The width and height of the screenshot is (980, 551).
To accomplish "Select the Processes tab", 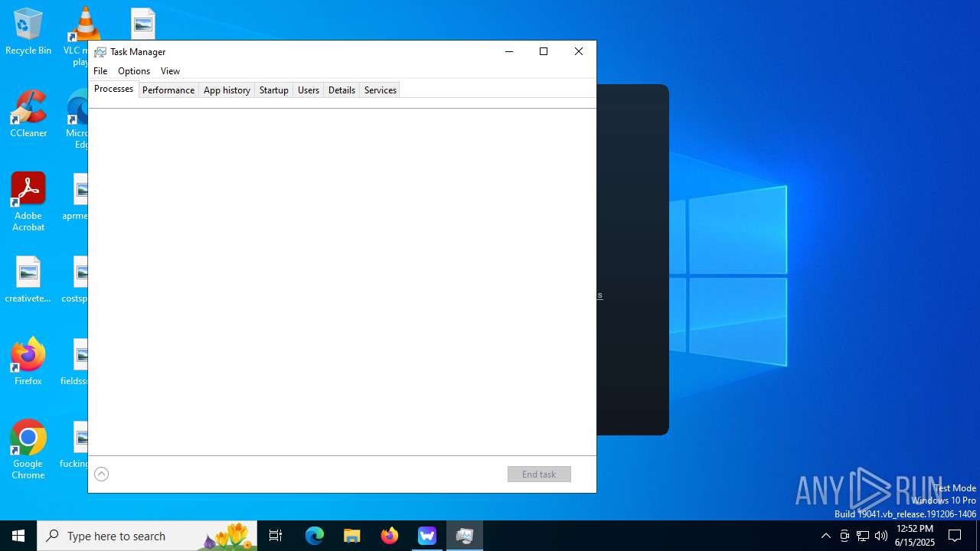I will (113, 89).
